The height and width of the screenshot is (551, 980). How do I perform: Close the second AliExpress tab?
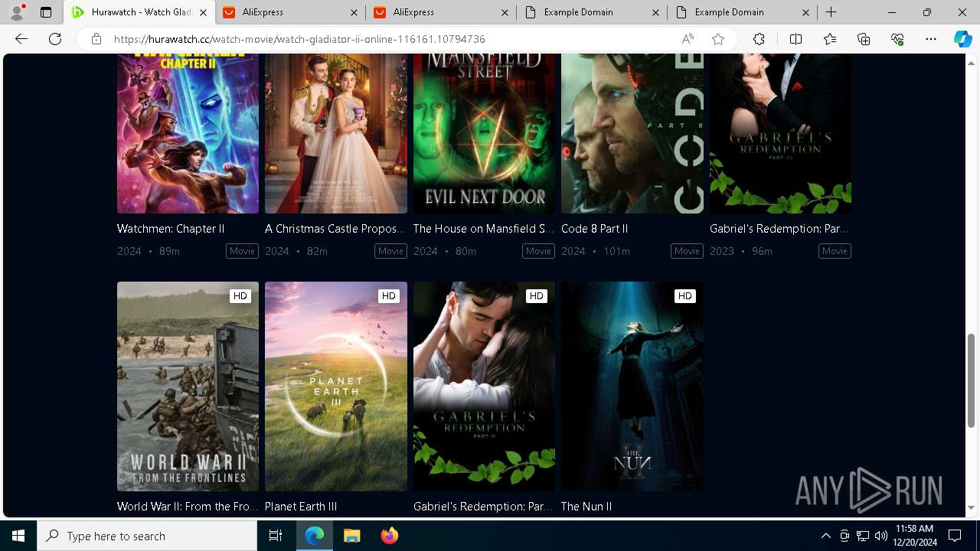pyautogui.click(x=505, y=12)
